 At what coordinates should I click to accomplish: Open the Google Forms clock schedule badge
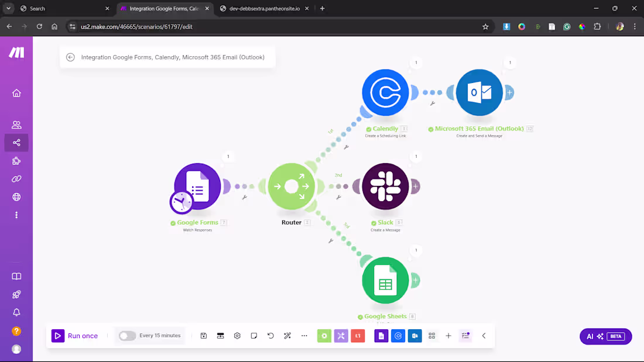(x=181, y=202)
